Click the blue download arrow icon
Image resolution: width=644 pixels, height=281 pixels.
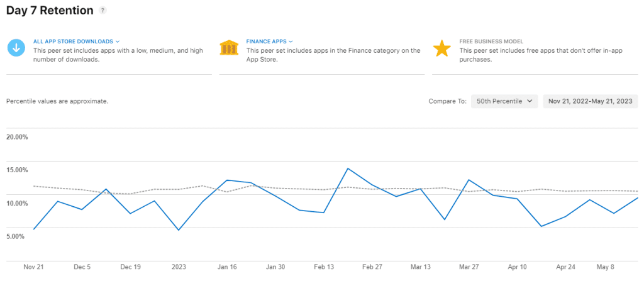pos(16,48)
